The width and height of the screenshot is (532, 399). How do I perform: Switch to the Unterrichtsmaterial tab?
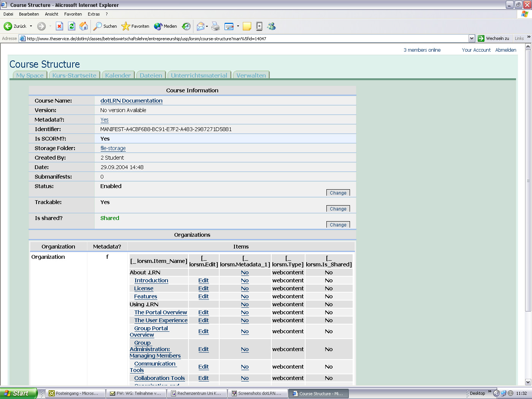pos(199,75)
